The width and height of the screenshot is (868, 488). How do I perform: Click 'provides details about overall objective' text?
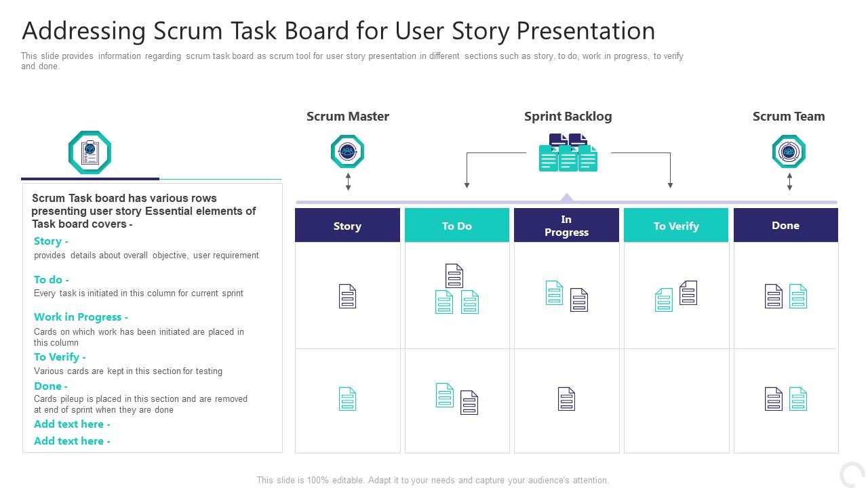[146, 256]
